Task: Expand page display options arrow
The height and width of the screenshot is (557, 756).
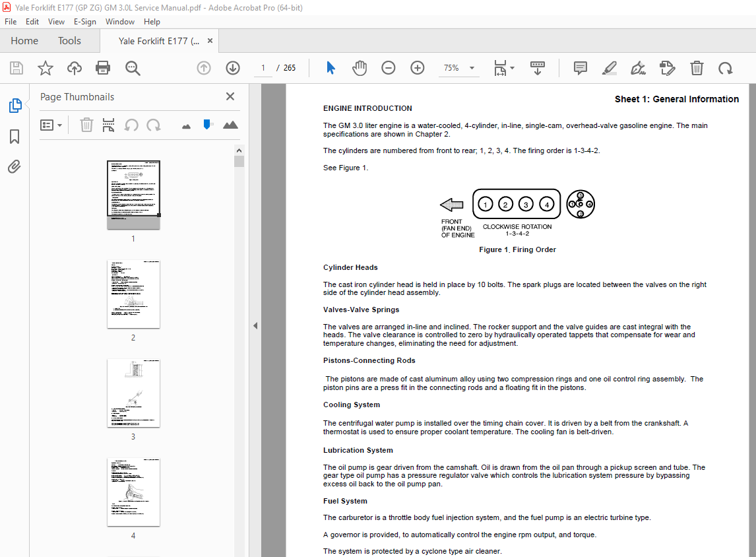Action: (x=512, y=68)
